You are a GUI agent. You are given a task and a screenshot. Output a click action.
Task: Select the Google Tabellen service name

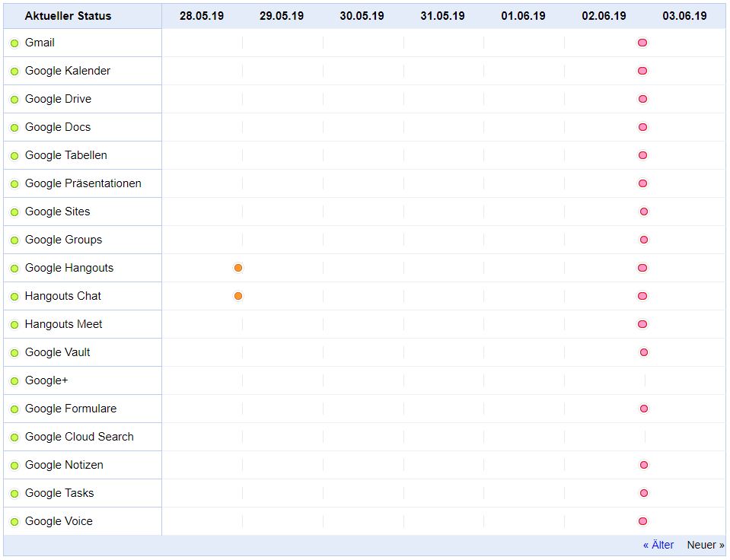[x=66, y=155]
